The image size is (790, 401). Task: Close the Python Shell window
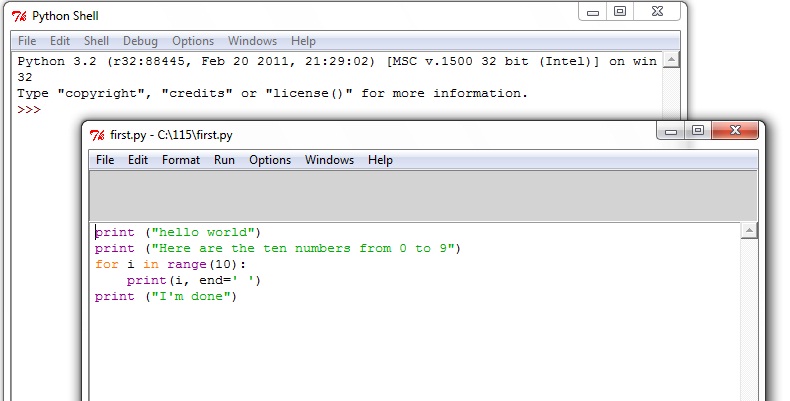tap(657, 12)
